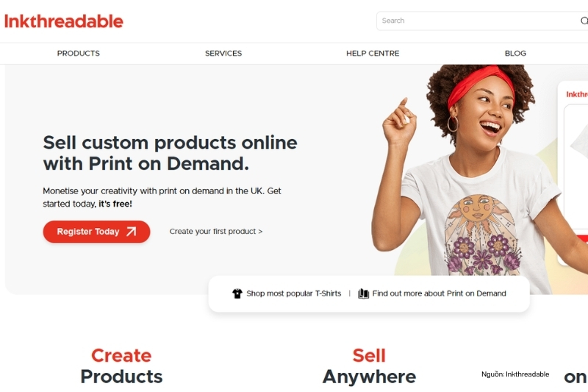
Task: Click the black T-shirt icon
Action: pos(237,293)
